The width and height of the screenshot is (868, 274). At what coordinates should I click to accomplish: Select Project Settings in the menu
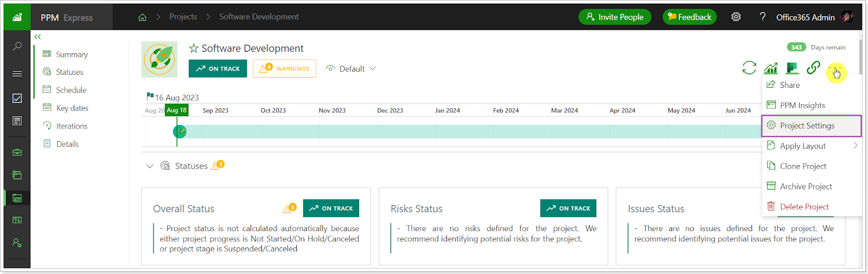pyautogui.click(x=812, y=125)
